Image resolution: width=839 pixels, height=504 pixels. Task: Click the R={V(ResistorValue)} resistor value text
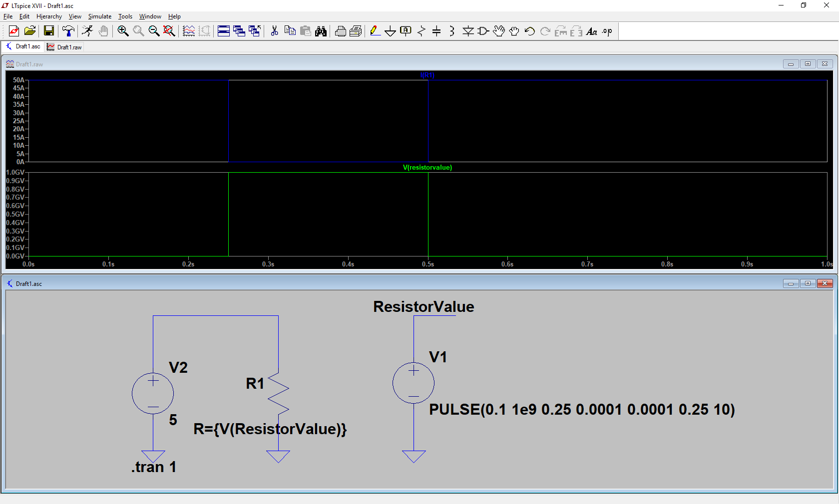pyautogui.click(x=270, y=429)
